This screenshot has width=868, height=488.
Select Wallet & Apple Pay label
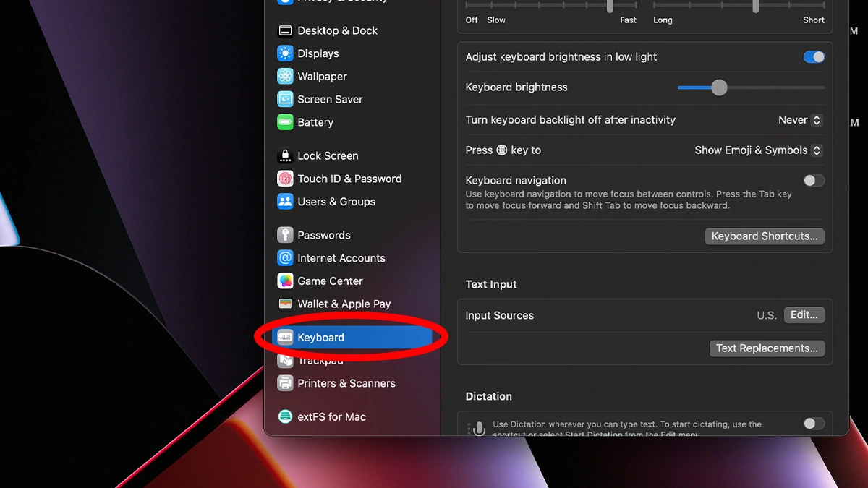344,304
